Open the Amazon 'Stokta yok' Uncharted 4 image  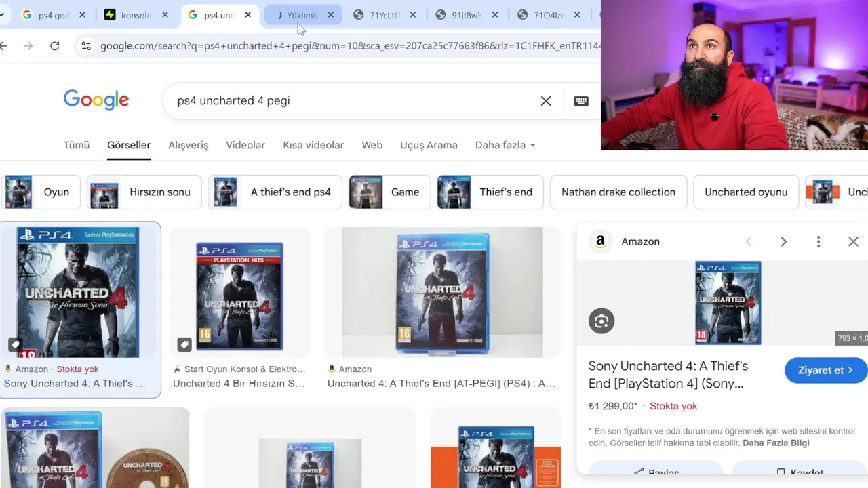click(x=78, y=292)
